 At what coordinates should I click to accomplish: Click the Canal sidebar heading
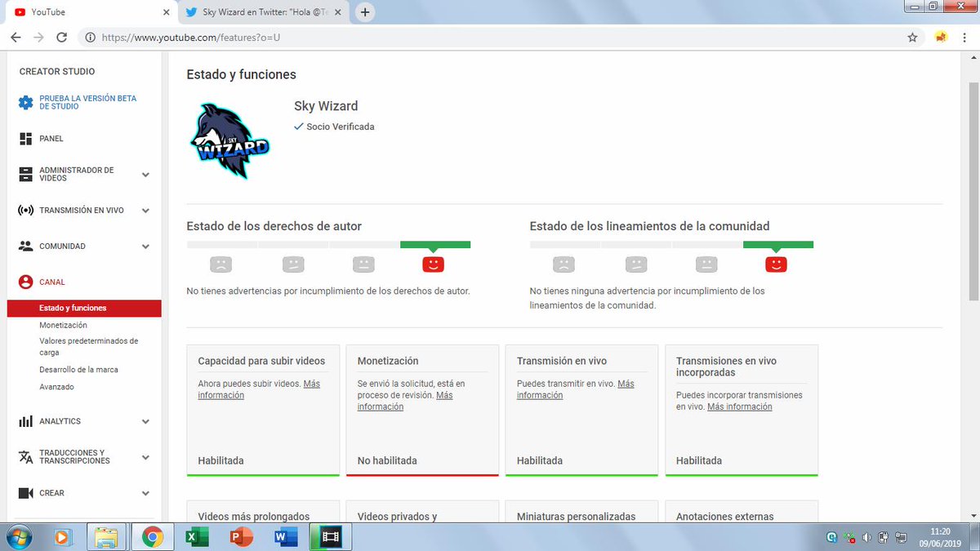pos(52,282)
